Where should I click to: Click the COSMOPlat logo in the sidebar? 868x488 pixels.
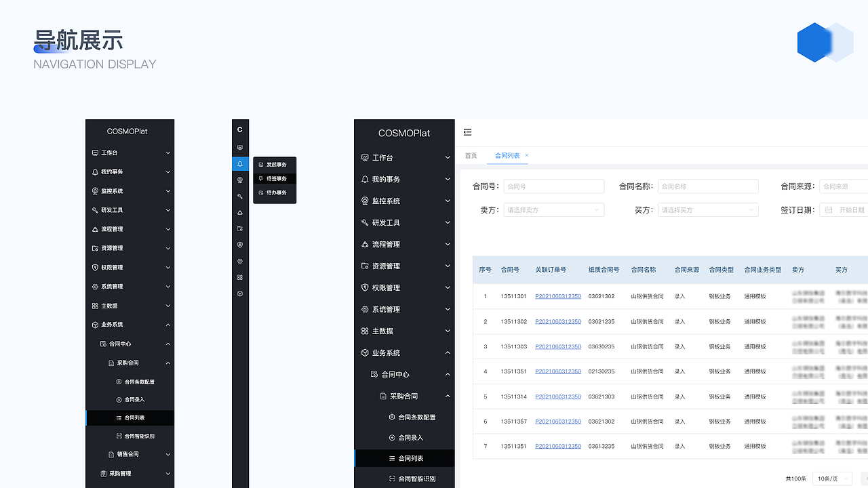404,133
